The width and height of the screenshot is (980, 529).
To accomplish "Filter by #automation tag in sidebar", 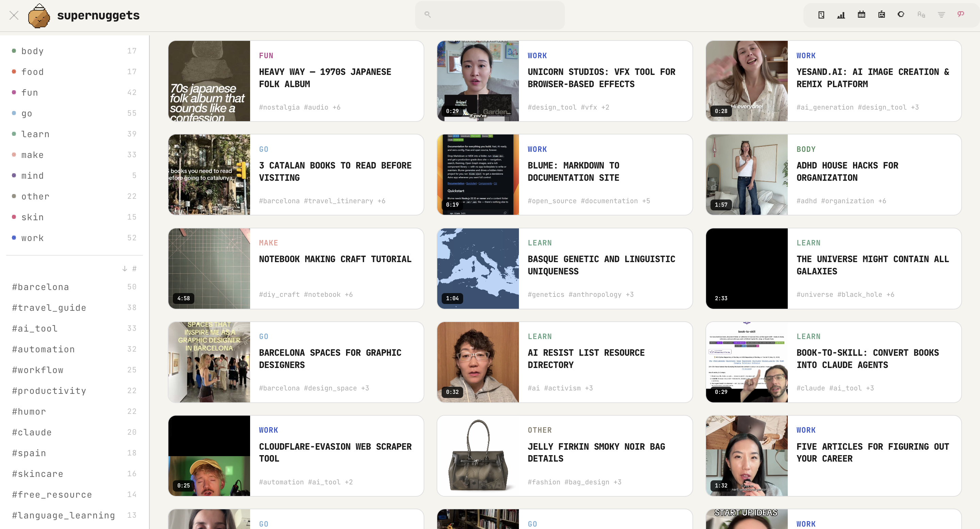I will point(74,349).
